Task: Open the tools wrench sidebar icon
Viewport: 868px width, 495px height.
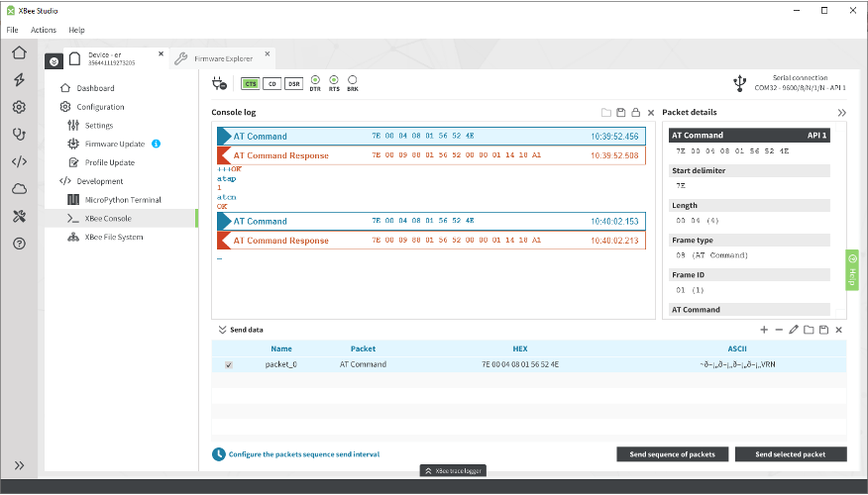Action: 20,216
